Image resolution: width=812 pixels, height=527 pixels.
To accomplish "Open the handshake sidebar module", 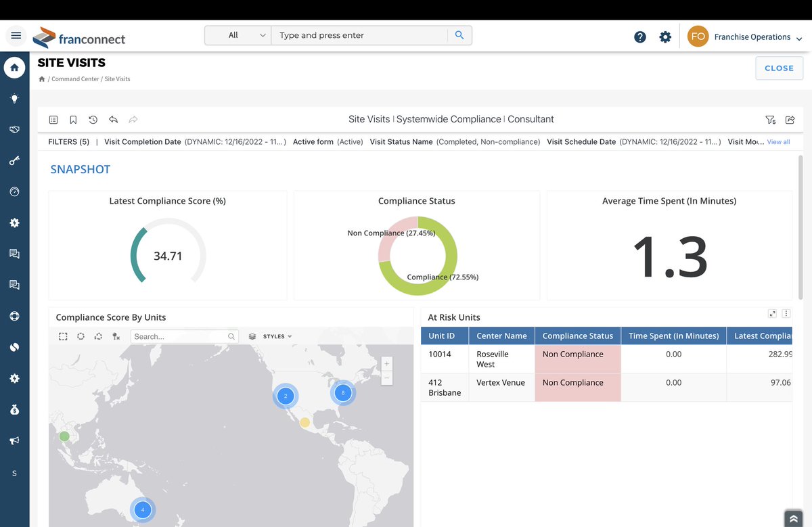I will 14,129.
